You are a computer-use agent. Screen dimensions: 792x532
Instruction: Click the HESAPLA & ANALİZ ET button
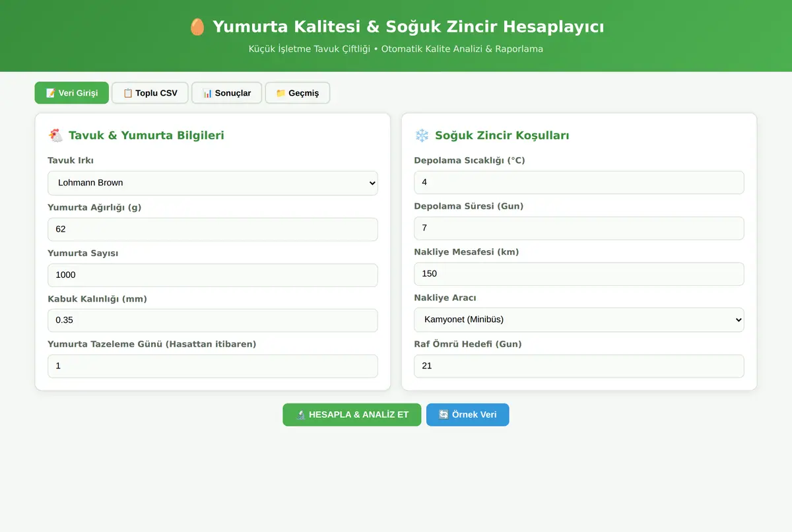pos(352,415)
